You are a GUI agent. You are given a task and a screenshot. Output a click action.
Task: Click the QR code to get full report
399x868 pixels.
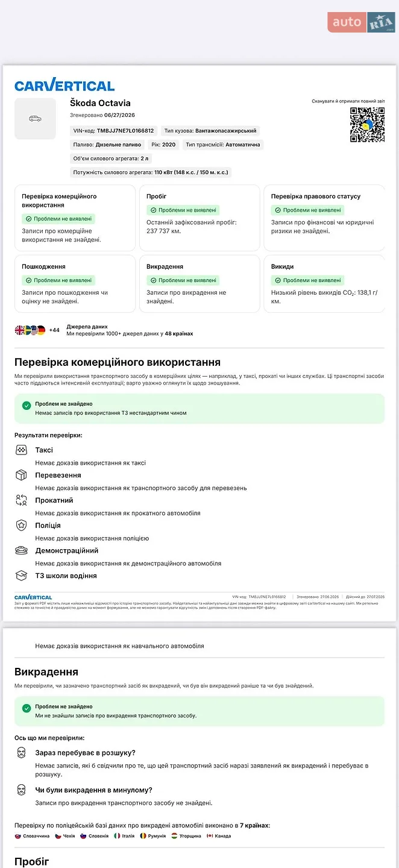(x=367, y=125)
